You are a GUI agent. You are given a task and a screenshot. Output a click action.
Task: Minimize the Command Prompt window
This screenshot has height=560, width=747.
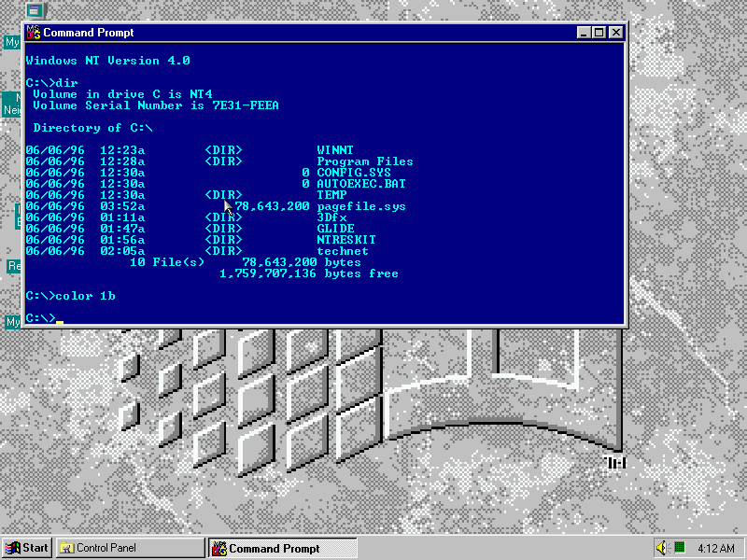584,33
